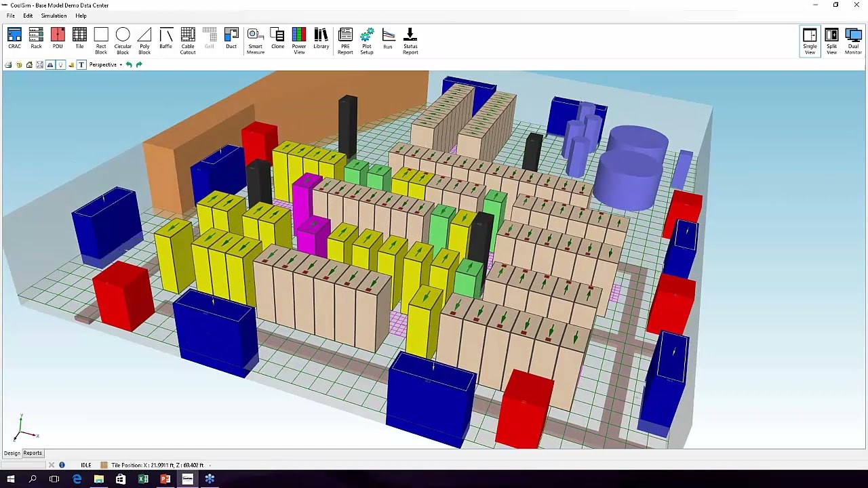Switch to Split View layout
The width and height of the screenshot is (868, 488).
coord(831,41)
